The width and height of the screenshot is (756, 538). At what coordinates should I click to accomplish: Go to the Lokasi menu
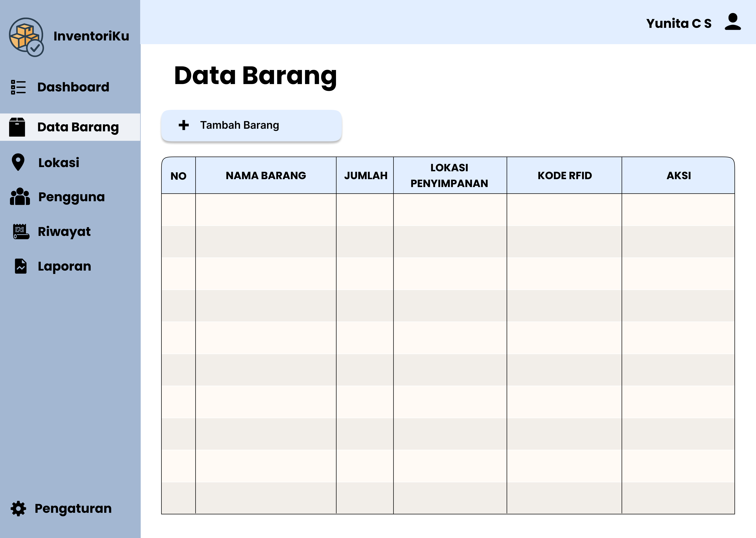coord(59,163)
